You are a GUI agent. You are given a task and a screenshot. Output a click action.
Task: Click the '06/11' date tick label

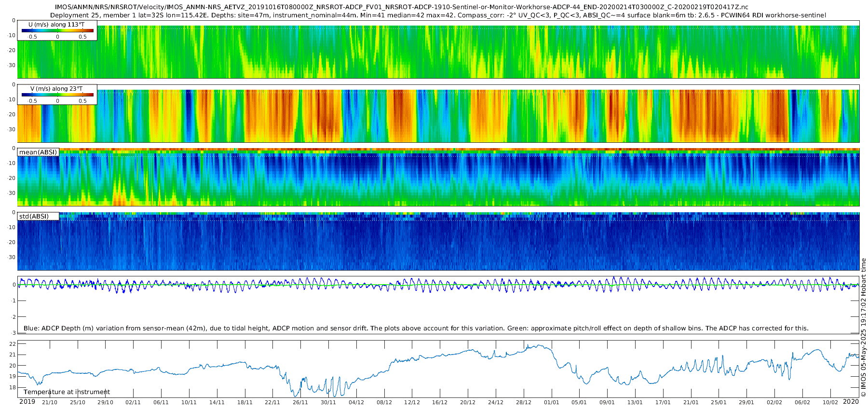tap(161, 403)
